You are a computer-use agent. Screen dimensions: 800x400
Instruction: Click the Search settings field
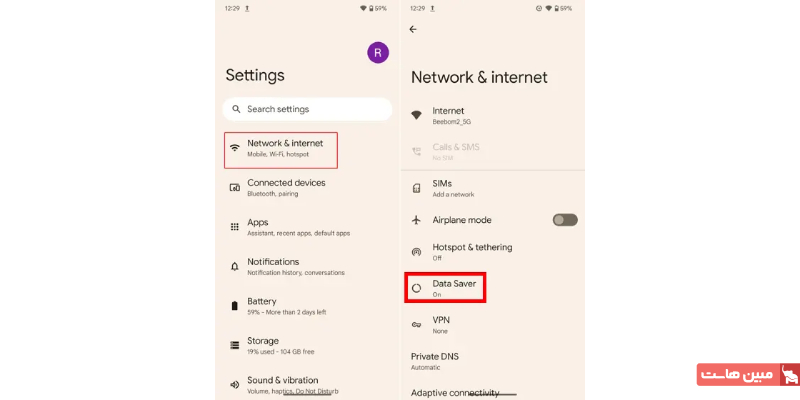click(x=308, y=109)
